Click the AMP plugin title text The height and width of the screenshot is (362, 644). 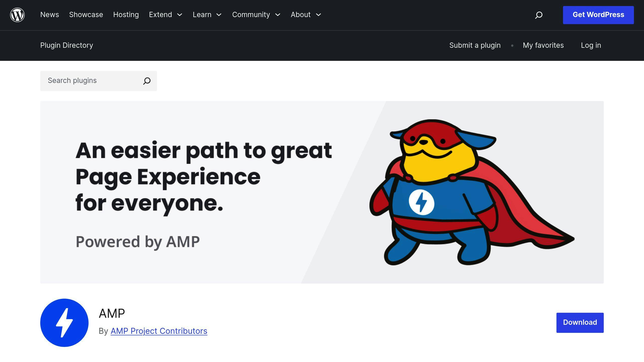click(112, 313)
